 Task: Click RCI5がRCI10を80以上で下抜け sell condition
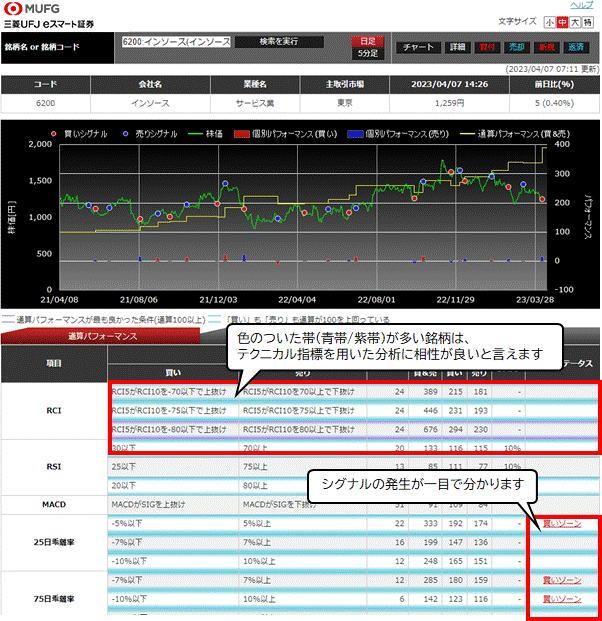(x=299, y=429)
